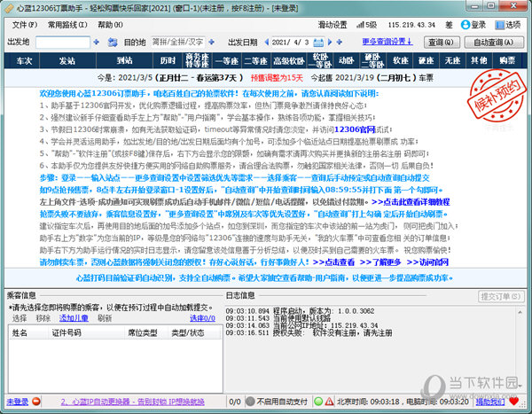This screenshot has height=414, width=532.
Task: Open the 常用路线(I) menu
Action: (x=67, y=25)
